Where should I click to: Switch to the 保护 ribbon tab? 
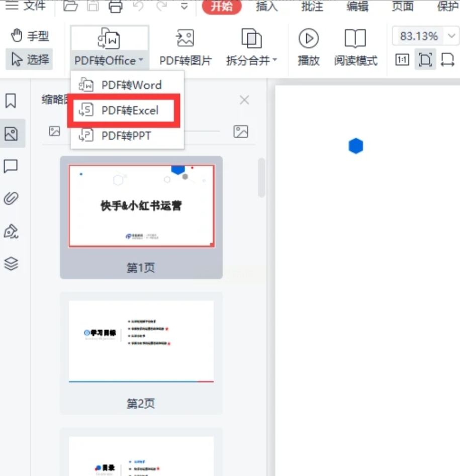448,6
